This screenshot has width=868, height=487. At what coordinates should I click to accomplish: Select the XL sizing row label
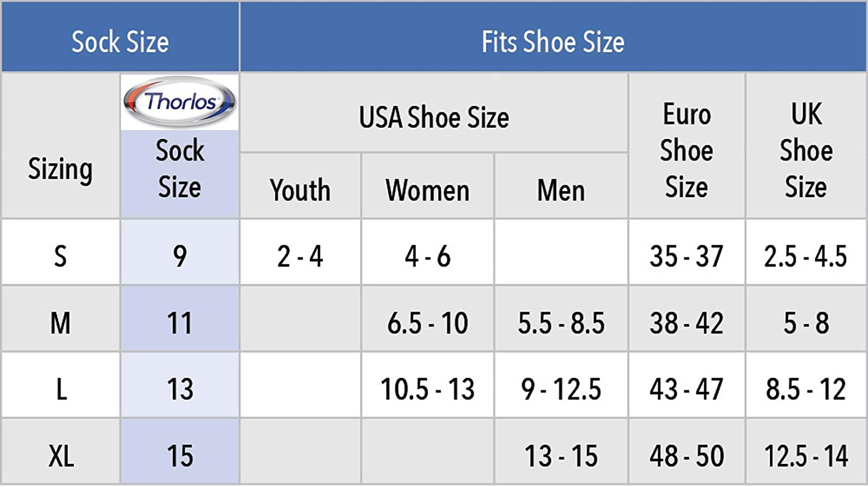tap(61, 456)
